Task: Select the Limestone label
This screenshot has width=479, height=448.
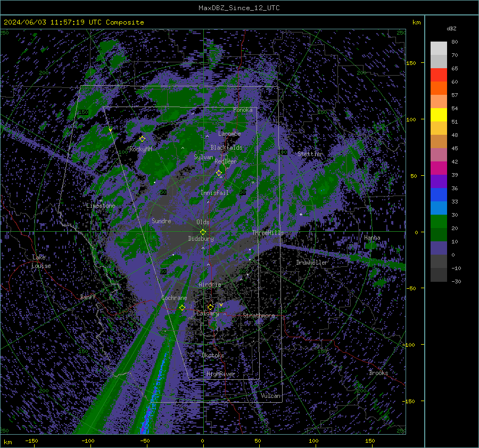Action: point(101,206)
